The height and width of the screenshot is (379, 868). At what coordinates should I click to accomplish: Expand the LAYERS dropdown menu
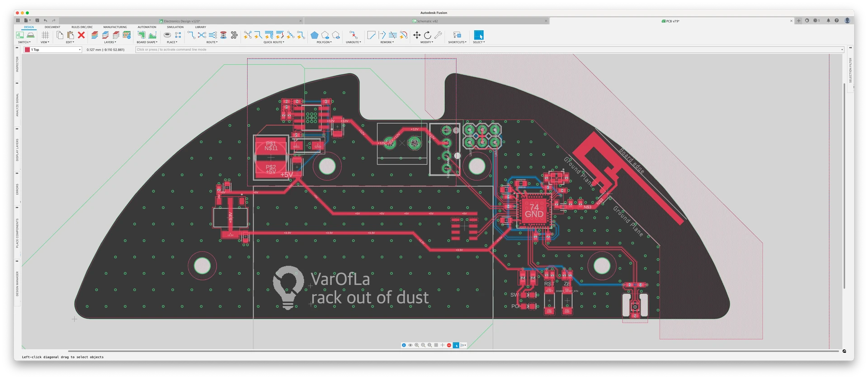[x=110, y=42]
